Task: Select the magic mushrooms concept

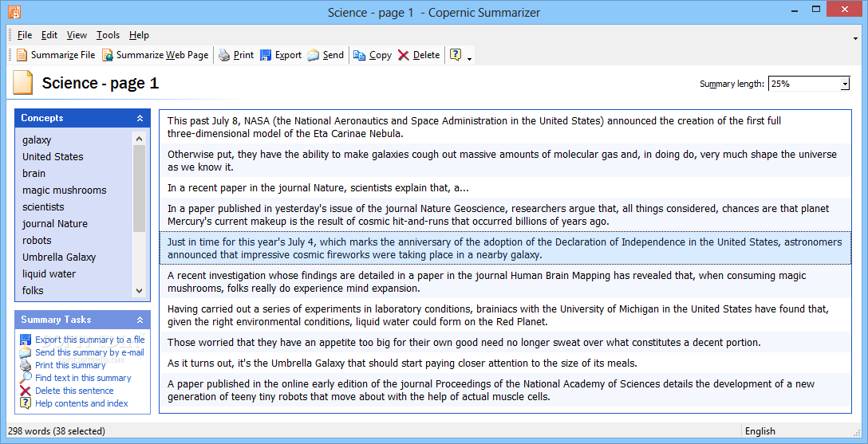Action: (64, 191)
